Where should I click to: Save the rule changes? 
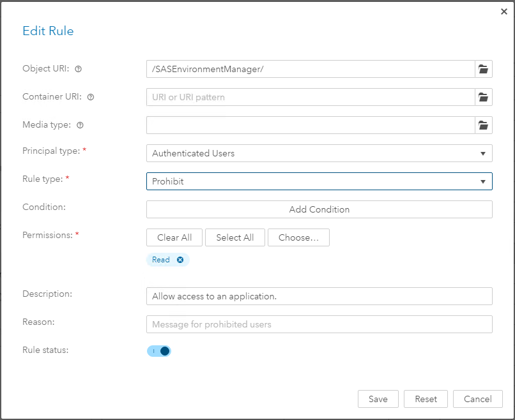tap(378, 399)
